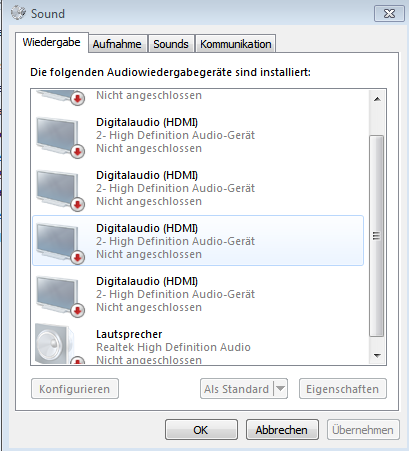409x451 pixels.
Task: Select the first Digitalaudio (HDMI) monitor icon
Action: pos(60,137)
